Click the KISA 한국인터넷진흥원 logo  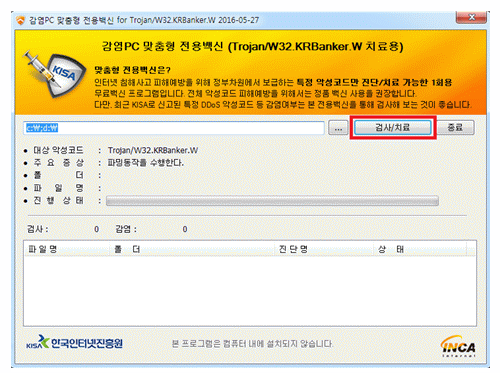[74, 343]
